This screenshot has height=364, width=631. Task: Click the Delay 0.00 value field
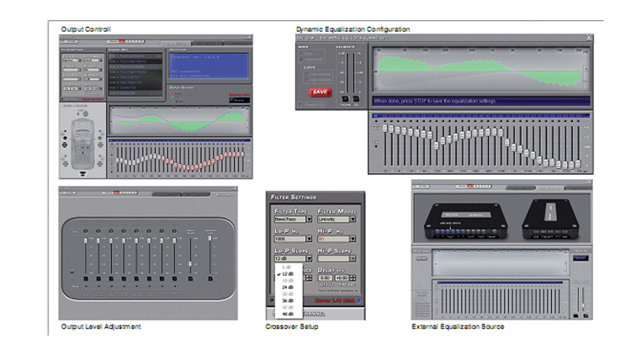325,278
